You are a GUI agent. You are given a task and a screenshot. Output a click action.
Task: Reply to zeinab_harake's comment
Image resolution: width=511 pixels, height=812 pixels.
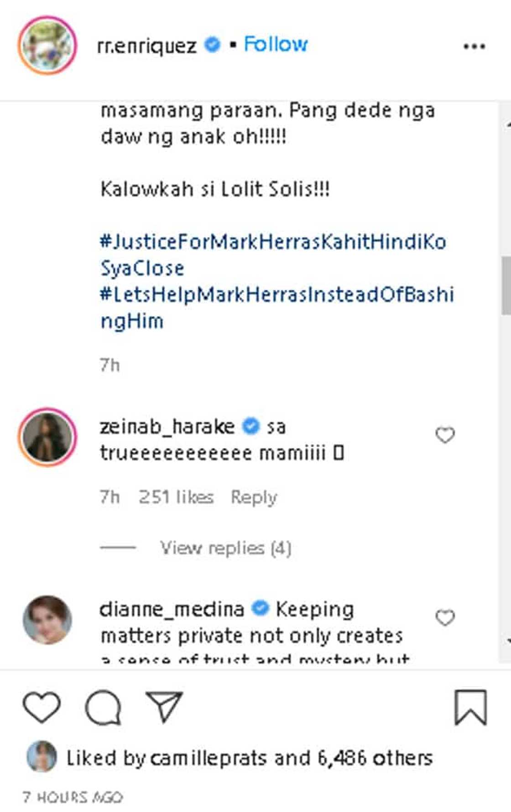tap(254, 497)
